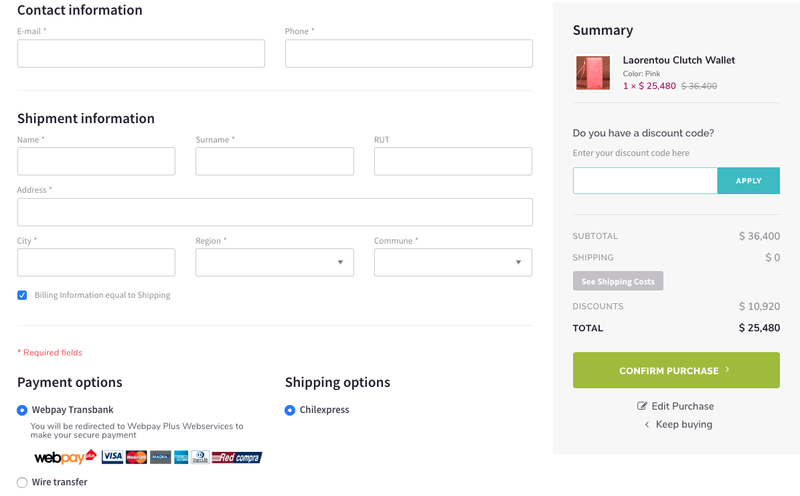Image resolution: width=800 pixels, height=496 pixels.
Task: Apply the discount code
Action: [748, 181]
